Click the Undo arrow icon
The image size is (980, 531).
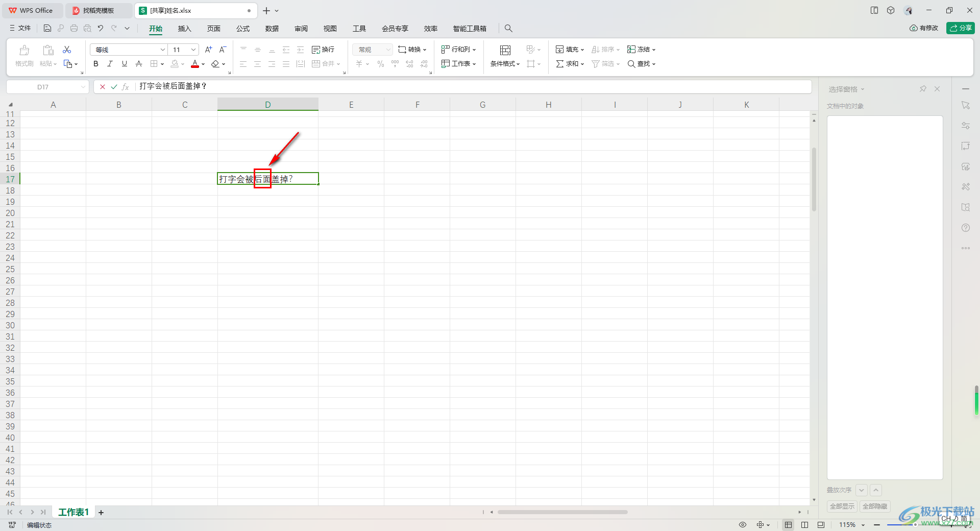tap(101, 28)
